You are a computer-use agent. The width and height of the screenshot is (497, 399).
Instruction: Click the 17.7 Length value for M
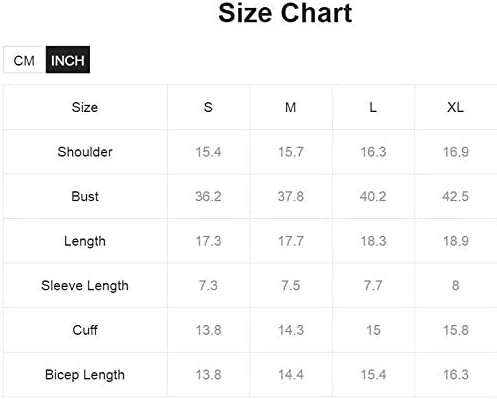click(291, 241)
